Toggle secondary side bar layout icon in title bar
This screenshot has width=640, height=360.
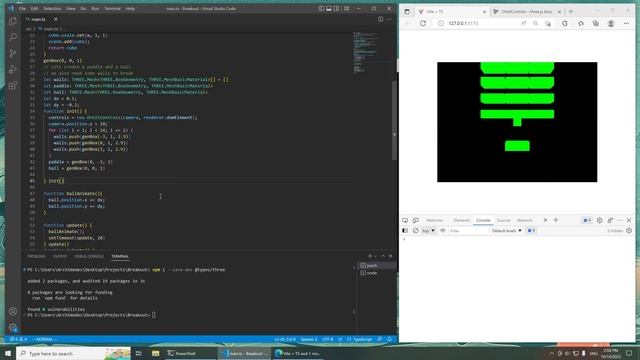336,8
